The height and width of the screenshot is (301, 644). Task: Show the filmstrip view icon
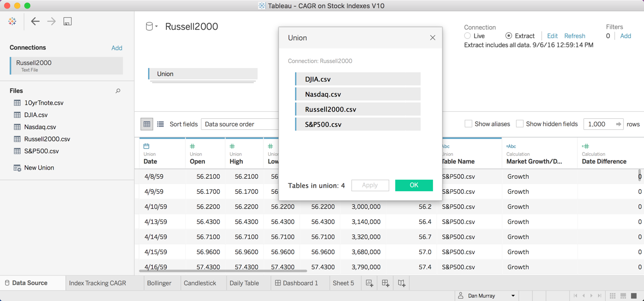pos(623,296)
